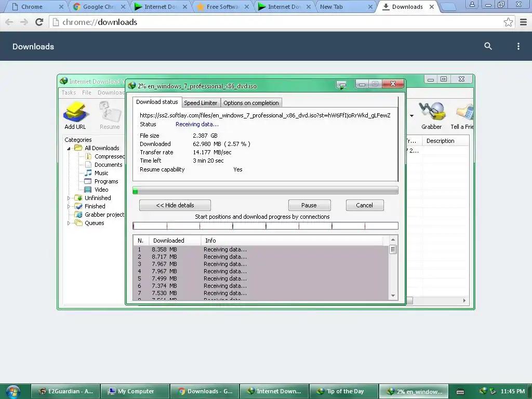Click the Hide details button

click(175, 205)
